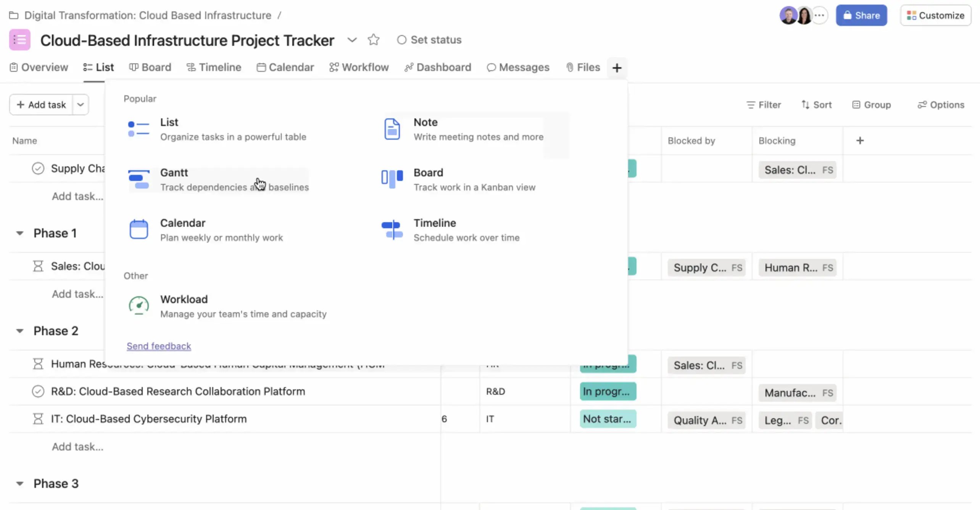Viewport: 980px width, 510px height.
Task: Click the Add task button
Action: coord(41,105)
